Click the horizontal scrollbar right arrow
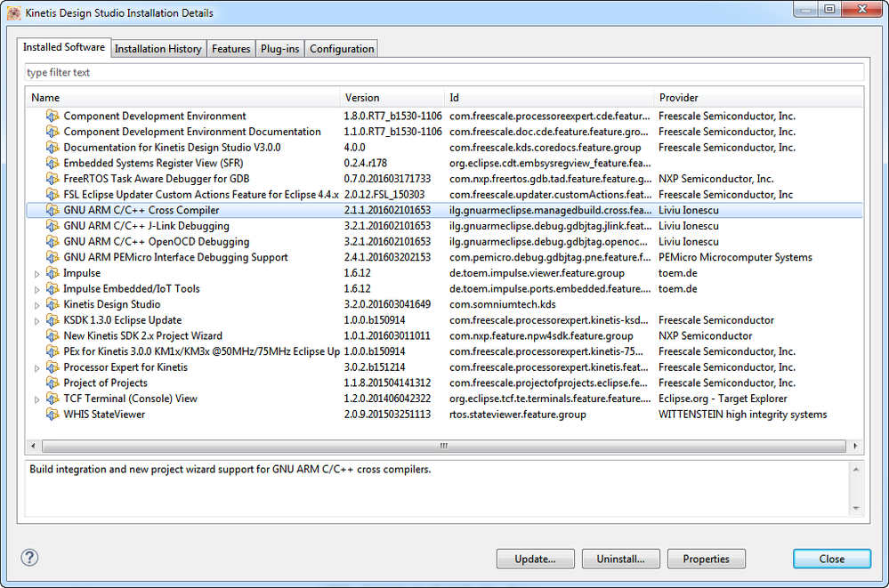The width and height of the screenshot is (889, 588). [x=855, y=447]
